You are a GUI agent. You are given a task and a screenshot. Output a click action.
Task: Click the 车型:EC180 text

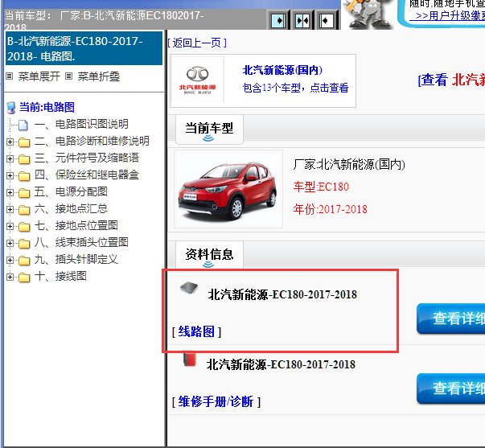coord(321,187)
